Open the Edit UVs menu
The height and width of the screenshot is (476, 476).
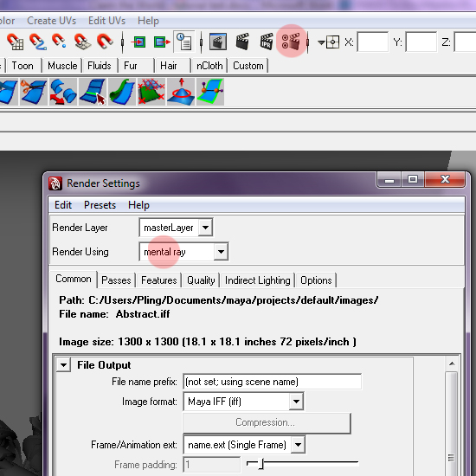[106, 21]
